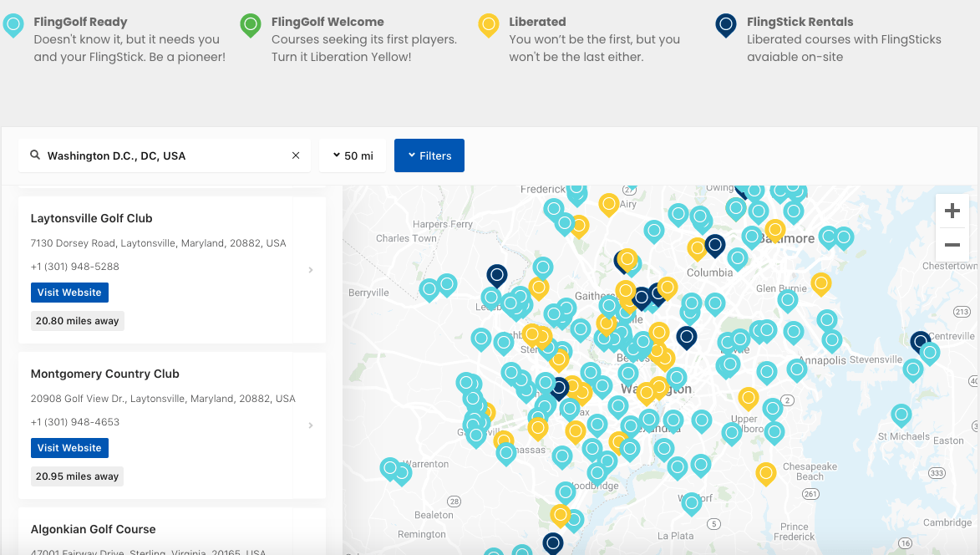Open Algonkian Golf Course listing
The width and height of the screenshot is (980, 555).
[94, 529]
